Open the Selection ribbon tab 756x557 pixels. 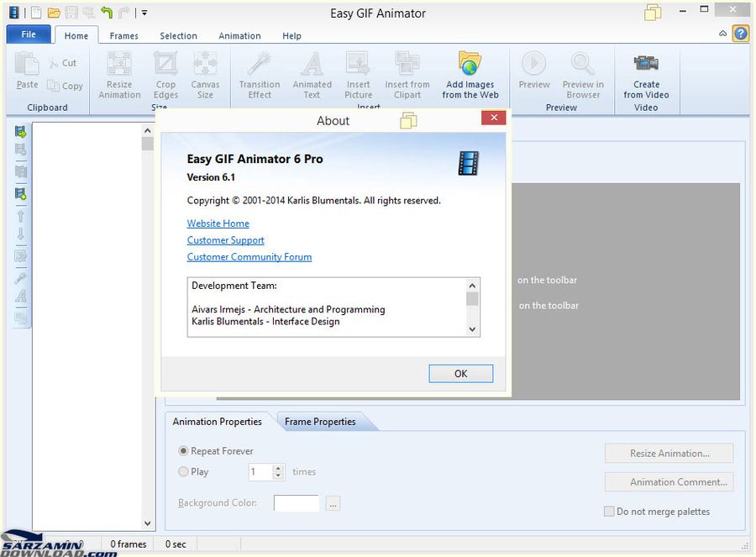pyautogui.click(x=178, y=35)
